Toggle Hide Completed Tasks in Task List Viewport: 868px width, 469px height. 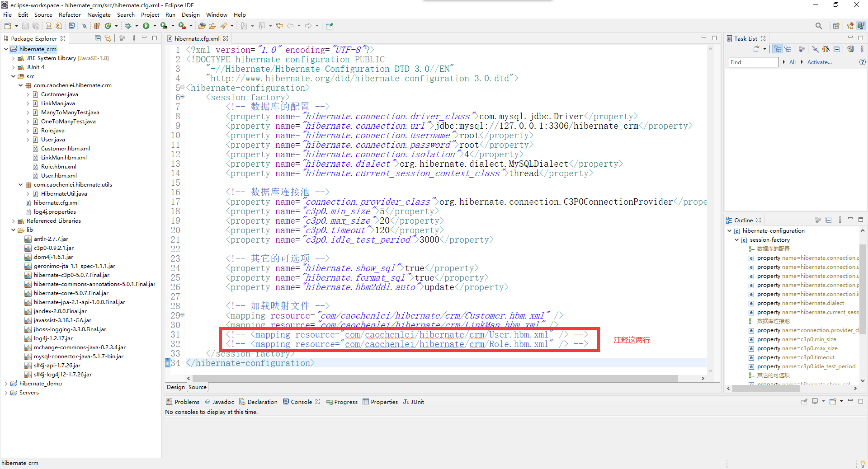pyautogui.click(x=816, y=49)
